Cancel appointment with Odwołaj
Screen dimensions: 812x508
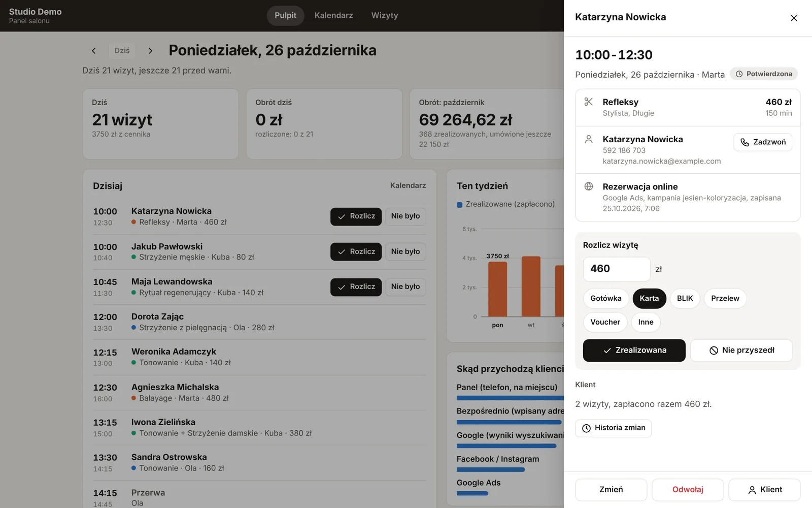688,490
